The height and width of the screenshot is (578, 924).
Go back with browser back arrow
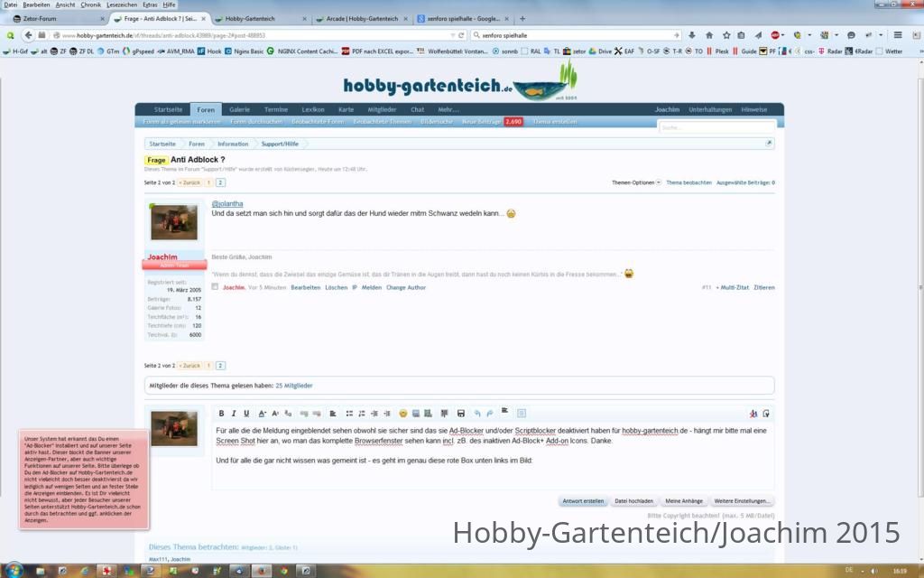[28, 35]
